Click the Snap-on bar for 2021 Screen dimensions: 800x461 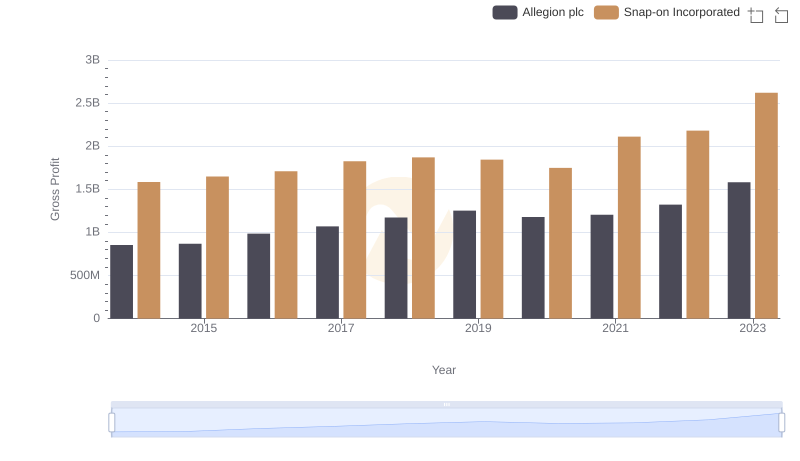coord(629,227)
